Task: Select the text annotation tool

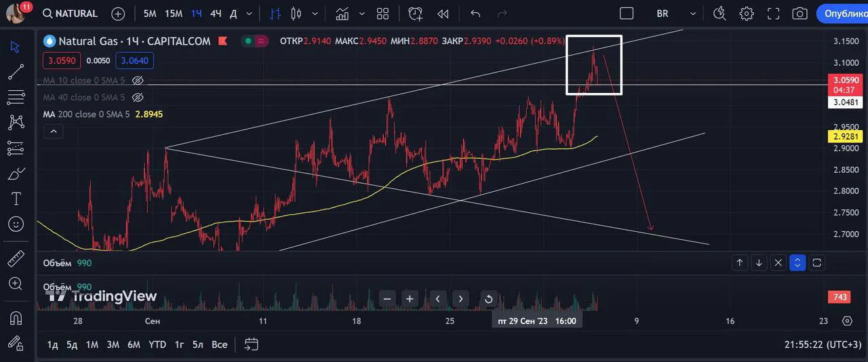Action: tap(16, 199)
